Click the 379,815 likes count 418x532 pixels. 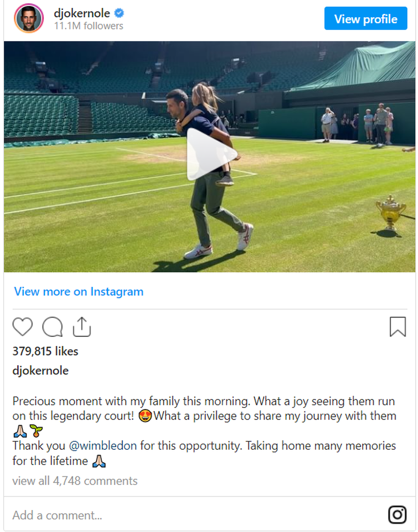[x=45, y=351]
